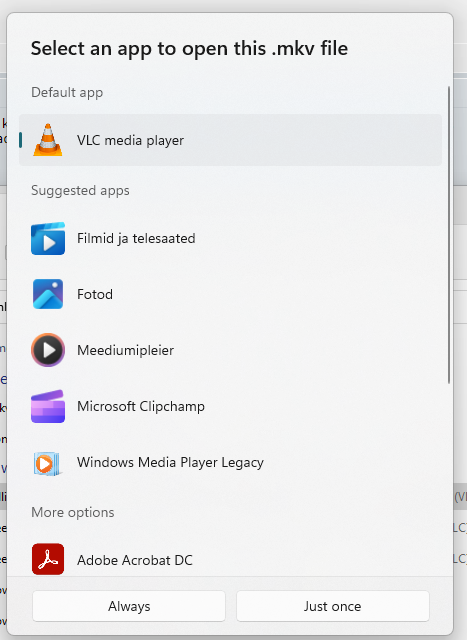Click the Windows Media Player Legacy icon
This screenshot has height=640, width=467.
tap(48, 463)
